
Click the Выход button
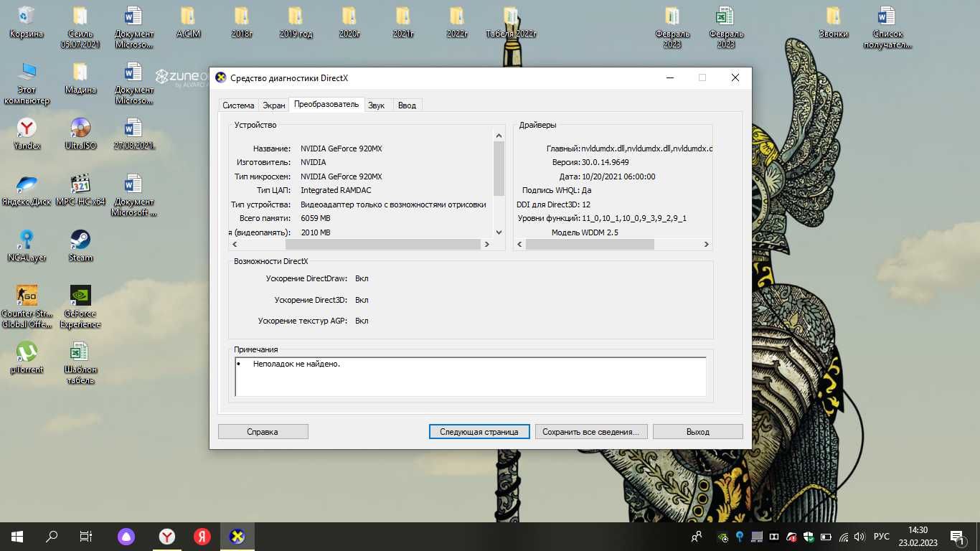(698, 432)
